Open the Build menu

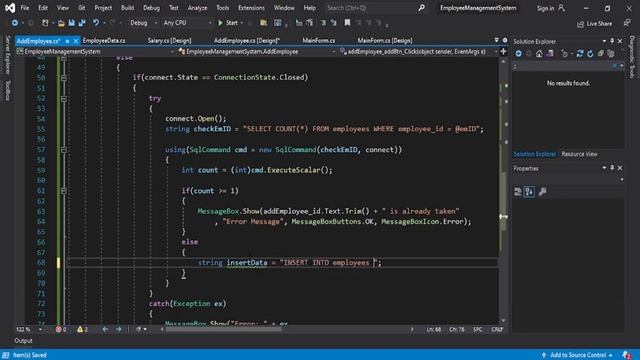(127, 8)
